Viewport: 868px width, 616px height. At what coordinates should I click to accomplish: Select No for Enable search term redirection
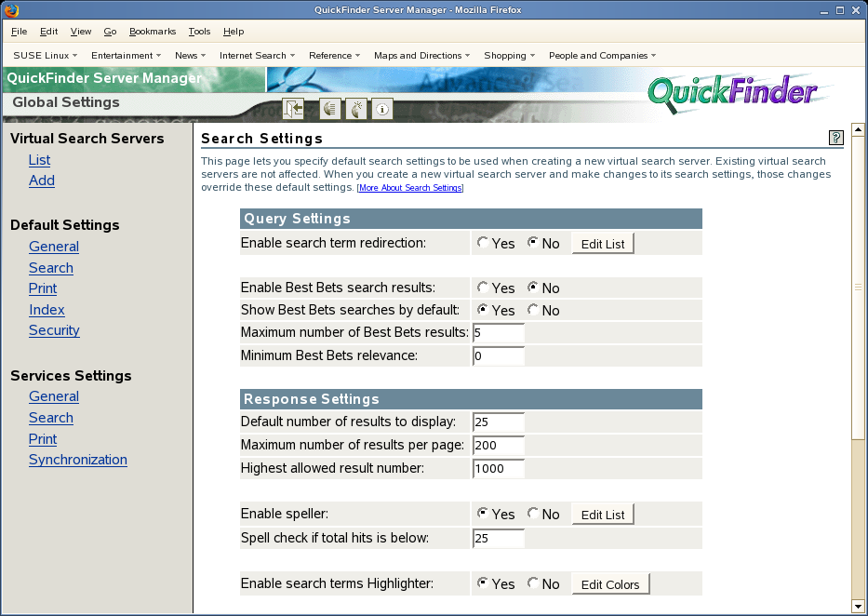pos(532,243)
